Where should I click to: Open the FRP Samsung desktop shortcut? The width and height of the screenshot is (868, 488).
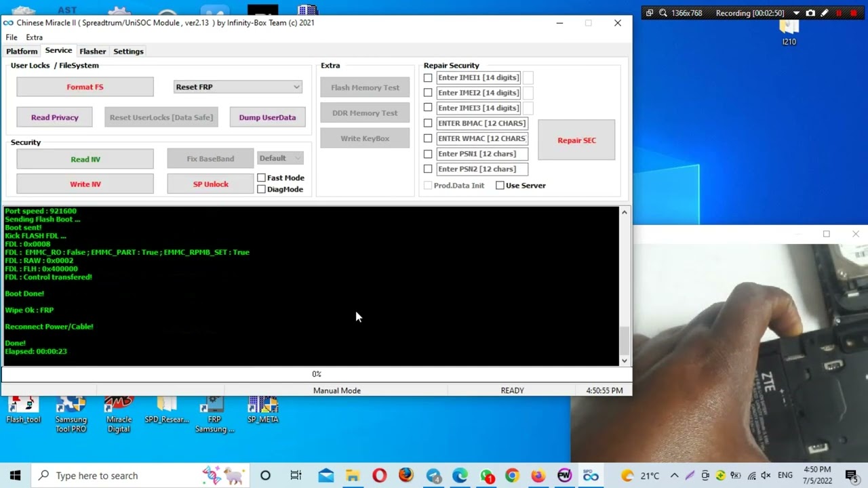tap(214, 414)
